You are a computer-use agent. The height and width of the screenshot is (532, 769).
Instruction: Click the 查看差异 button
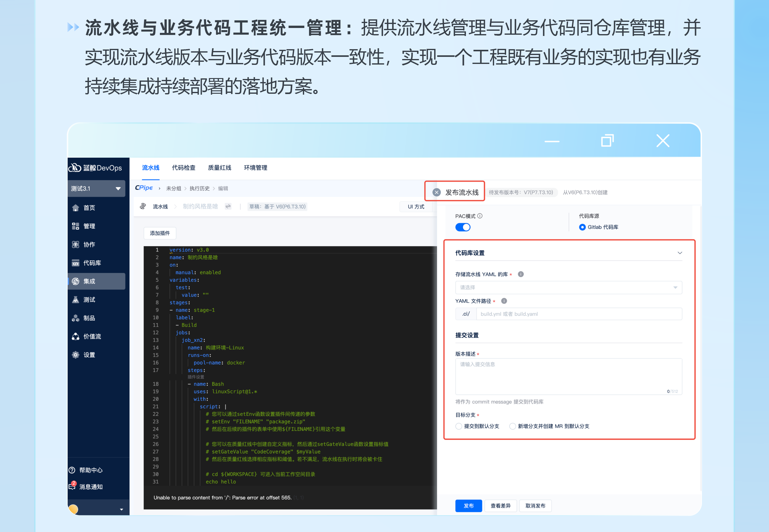[501, 506]
